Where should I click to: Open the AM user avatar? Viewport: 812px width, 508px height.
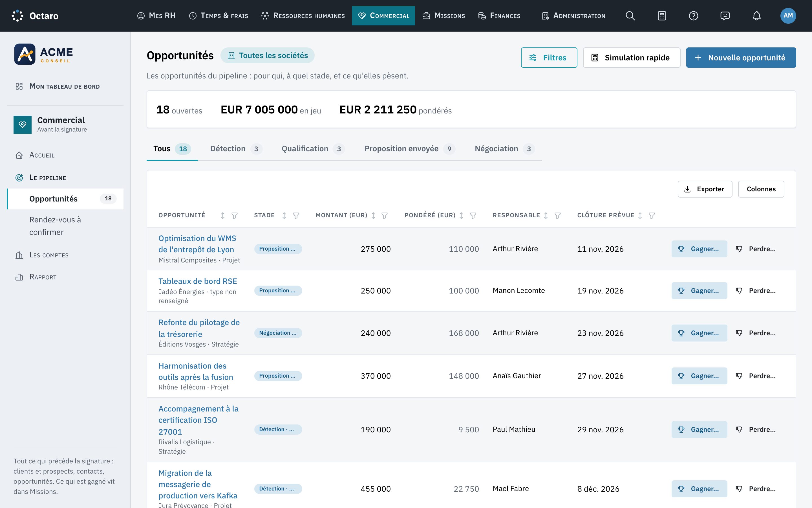pos(788,16)
